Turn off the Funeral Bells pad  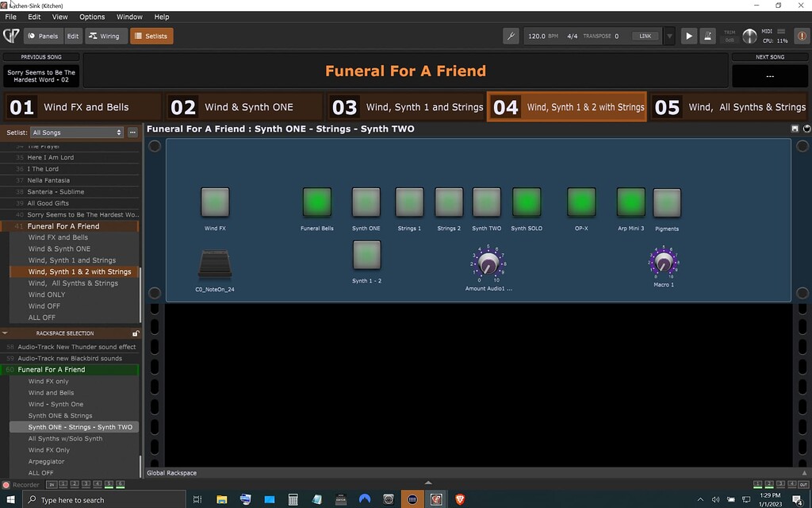coord(317,202)
